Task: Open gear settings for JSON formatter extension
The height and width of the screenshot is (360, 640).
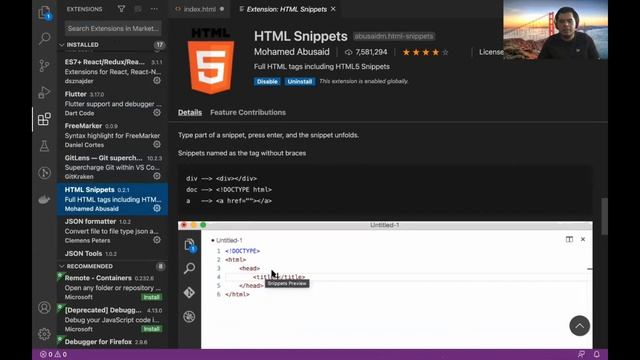Action: (x=157, y=240)
